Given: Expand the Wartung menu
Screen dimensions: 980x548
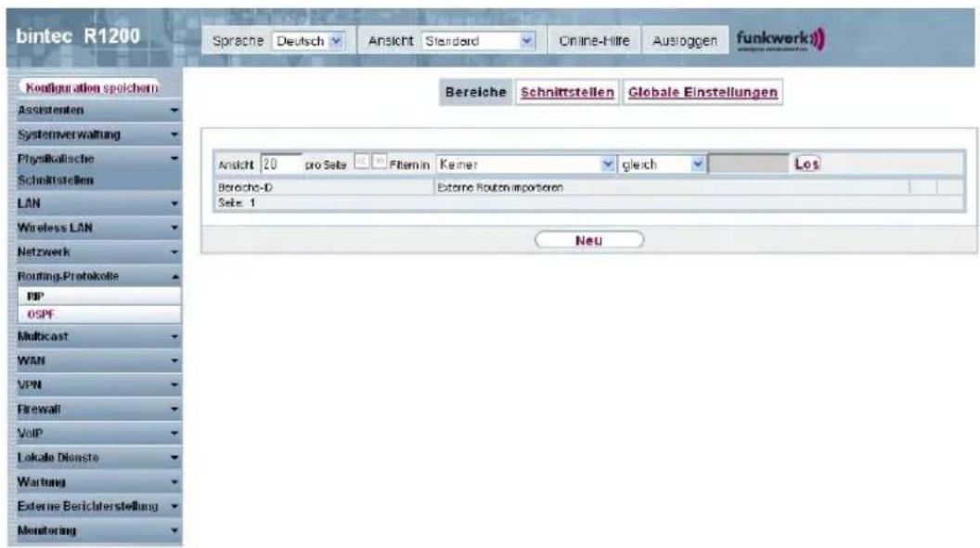Looking at the screenshot, I should (98, 482).
